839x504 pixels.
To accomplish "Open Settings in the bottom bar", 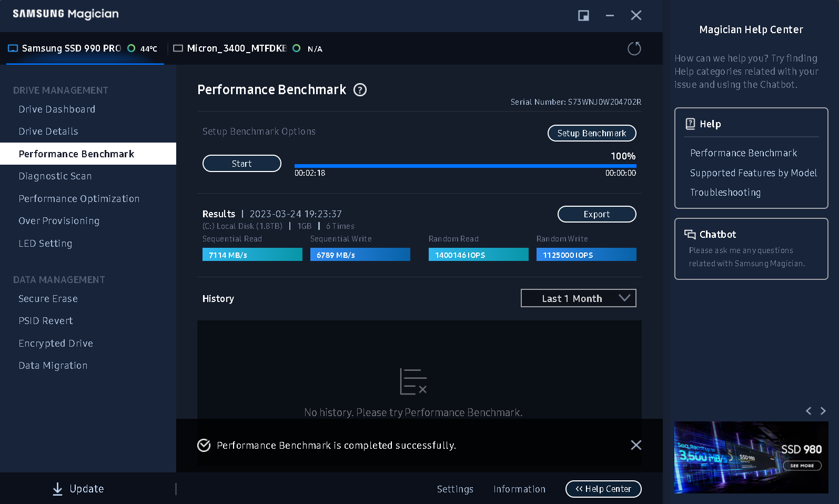I will click(455, 489).
